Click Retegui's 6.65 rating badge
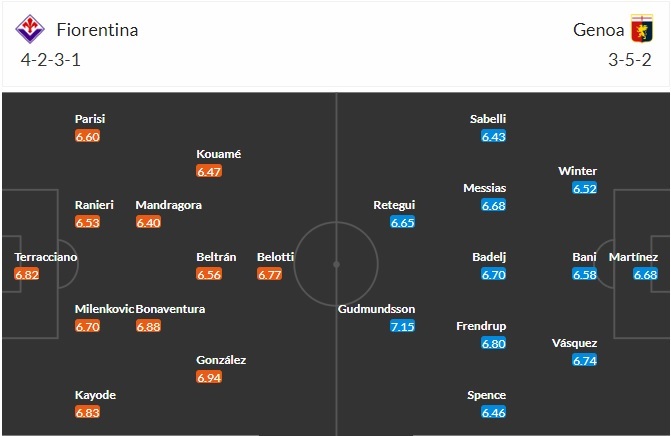Viewport: 671px width, 436px height. point(403,222)
